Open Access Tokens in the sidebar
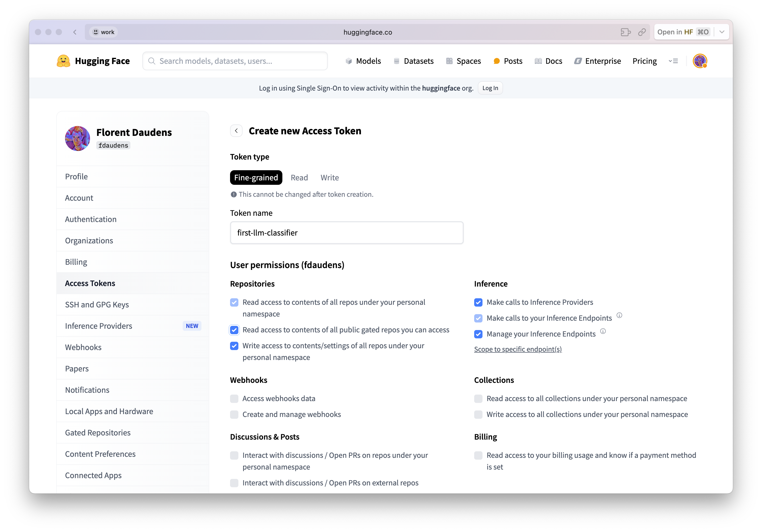 pos(133,283)
